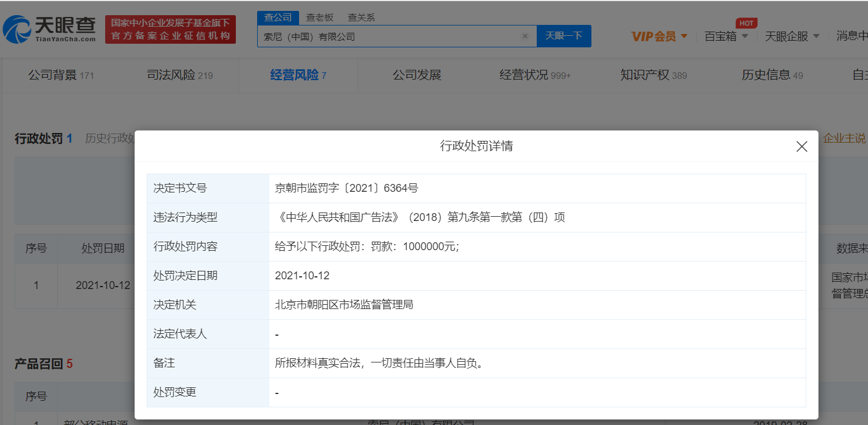Clear the search box with the x icon
The height and width of the screenshot is (425, 868).
click(x=525, y=36)
